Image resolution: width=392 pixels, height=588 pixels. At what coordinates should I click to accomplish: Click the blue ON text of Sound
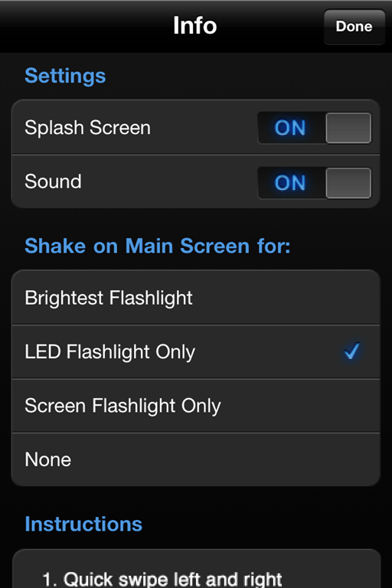290,183
